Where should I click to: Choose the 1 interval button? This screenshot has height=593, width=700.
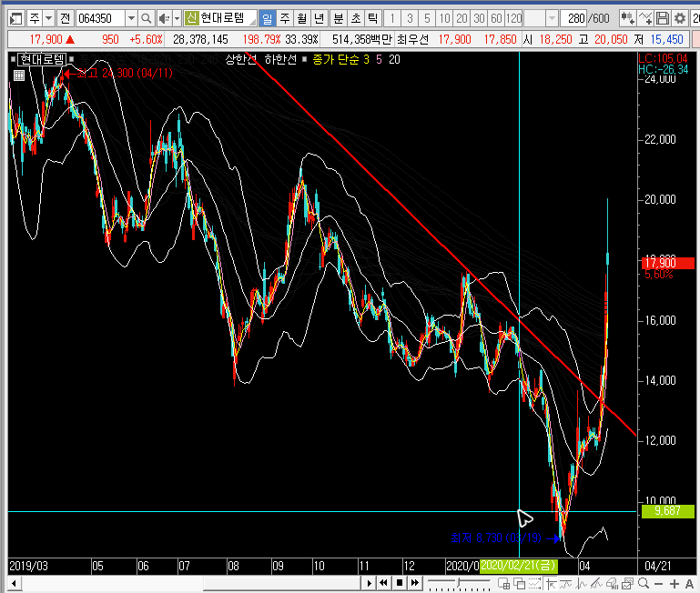(x=392, y=19)
